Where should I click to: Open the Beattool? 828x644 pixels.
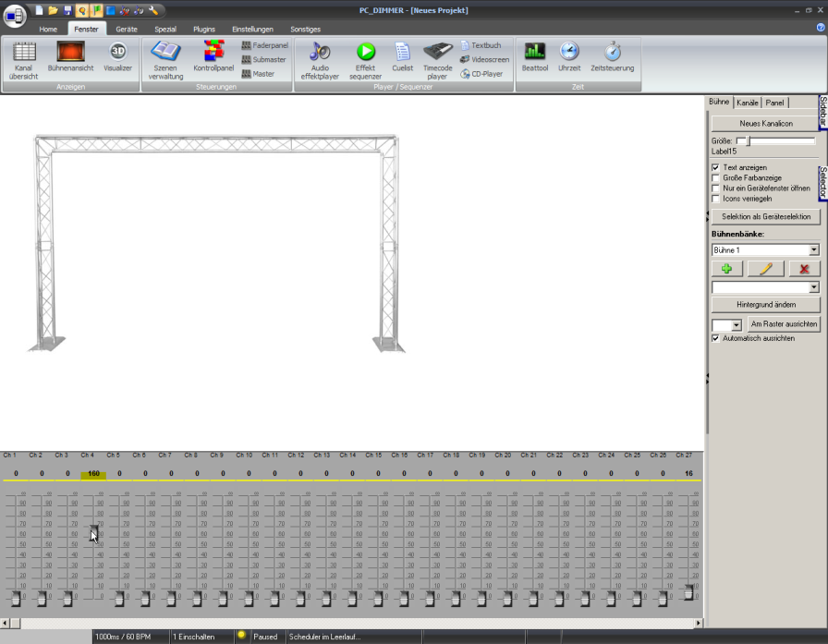pos(535,56)
